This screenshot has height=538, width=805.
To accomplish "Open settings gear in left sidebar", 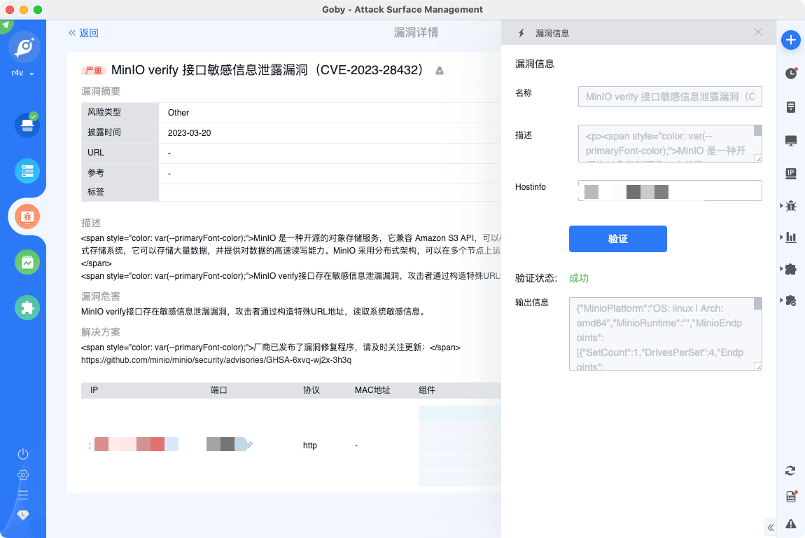I will (23, 475).
